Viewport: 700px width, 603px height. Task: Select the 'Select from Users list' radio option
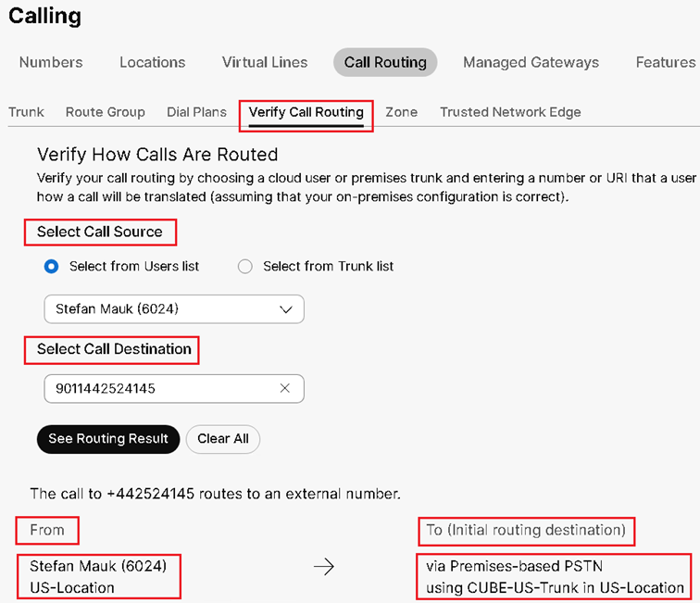coord(52,266)
